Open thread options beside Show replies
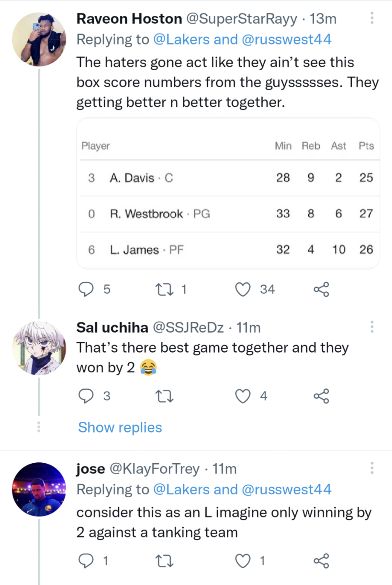The image size is (392, 585). 39,427
